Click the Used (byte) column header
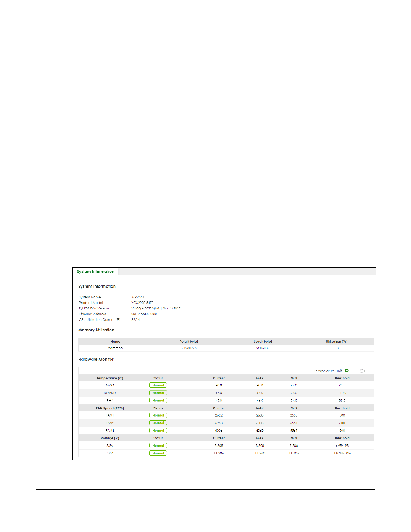Screen dimensions: 411x532 pos(263,341)
